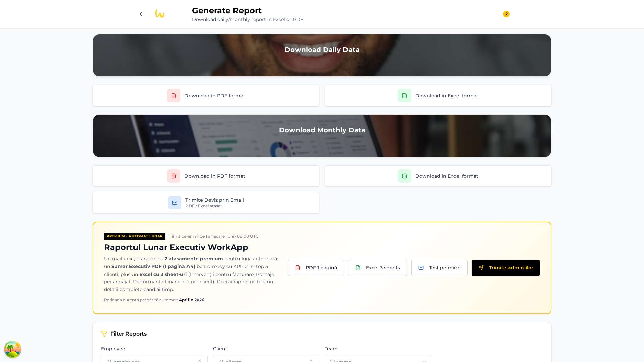Download daily data in PDF format

pos(206,96)
